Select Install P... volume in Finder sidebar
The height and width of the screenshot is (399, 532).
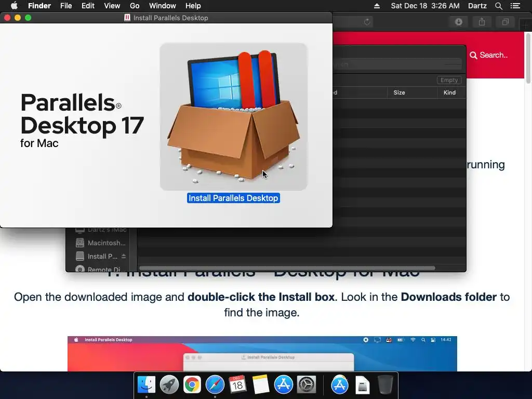(x=97, y=257)
